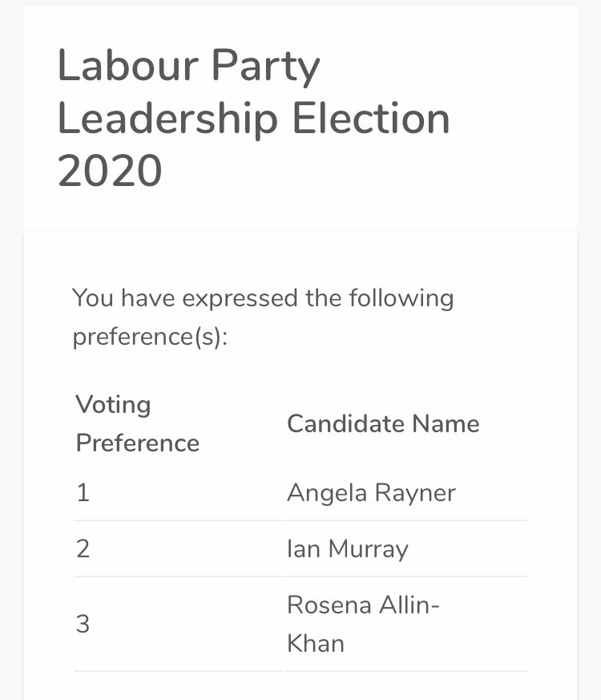
Task: Click the preference number 3 cell
Action: [83, 624]
